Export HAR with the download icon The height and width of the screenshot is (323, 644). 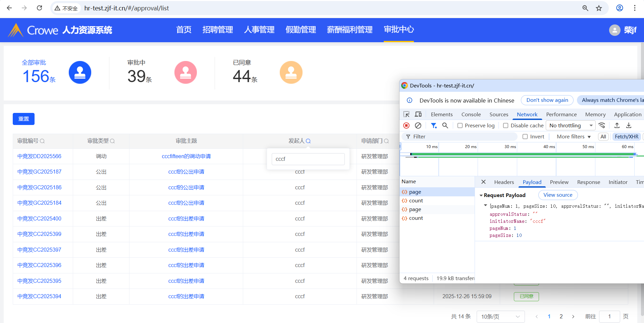[629, 125]
